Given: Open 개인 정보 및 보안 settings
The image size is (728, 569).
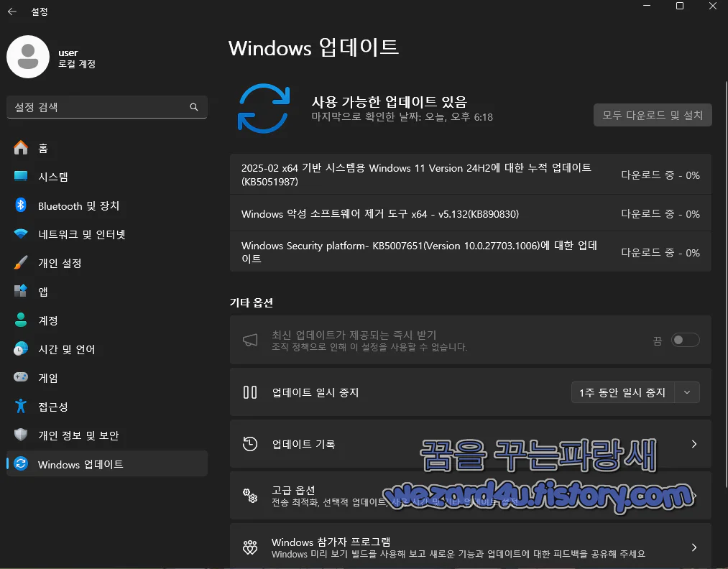Looking at the screenshot, I should click(x=107, y=435).
